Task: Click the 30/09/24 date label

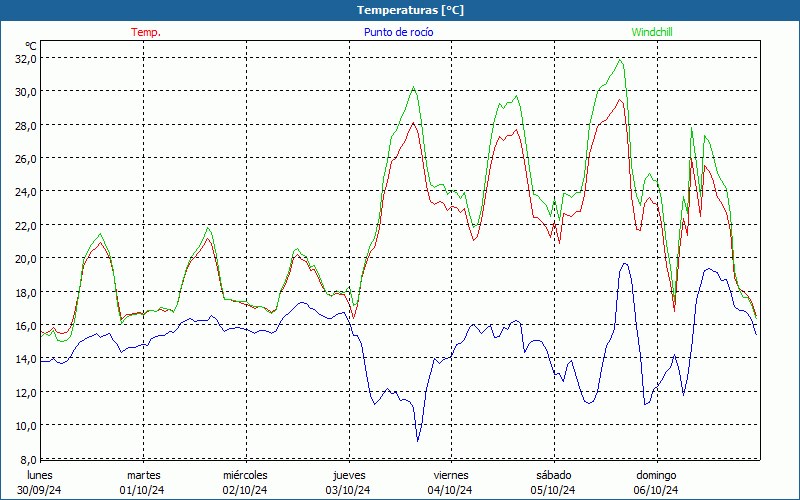Action: click(x=39, y=490)
